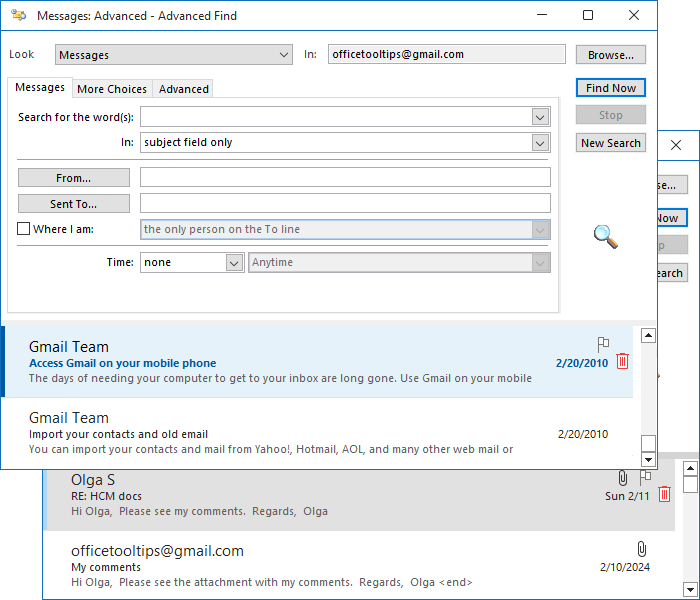Expand the Search for the word(s) dropdown
The width and height of the screenshot is (700, 600).
click(540, 117)
